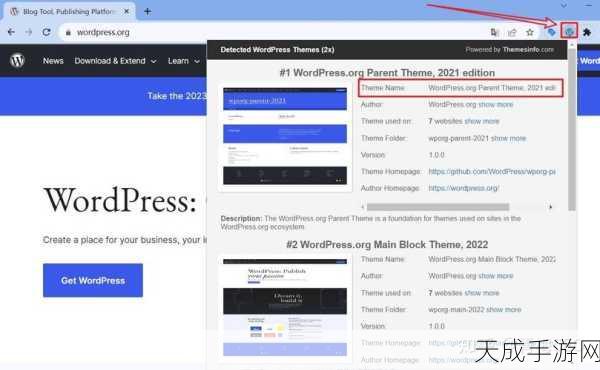Click show more for wporg-parent-2021 folder
Viewport: 600px width, 370px height.
click(x=508, y=138)
